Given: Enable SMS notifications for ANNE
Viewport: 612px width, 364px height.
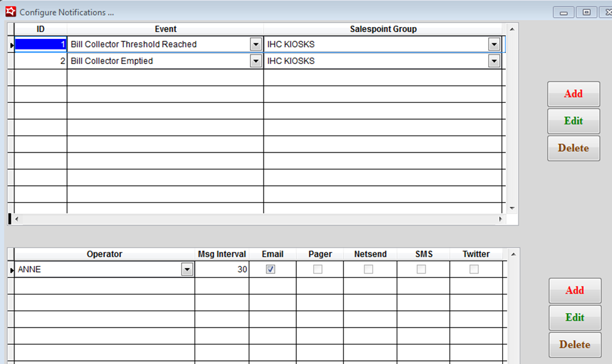Looking at the screenshot, I should (421, 269).
